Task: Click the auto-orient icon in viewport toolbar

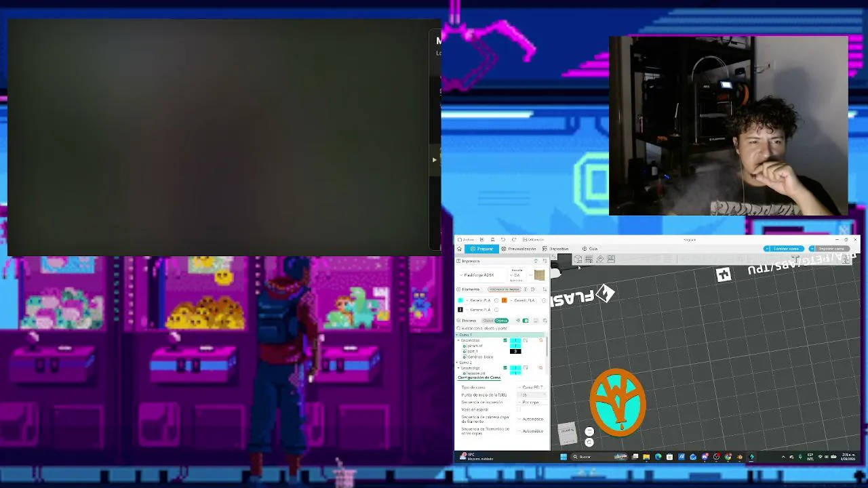Action: [x=599, y=259]
